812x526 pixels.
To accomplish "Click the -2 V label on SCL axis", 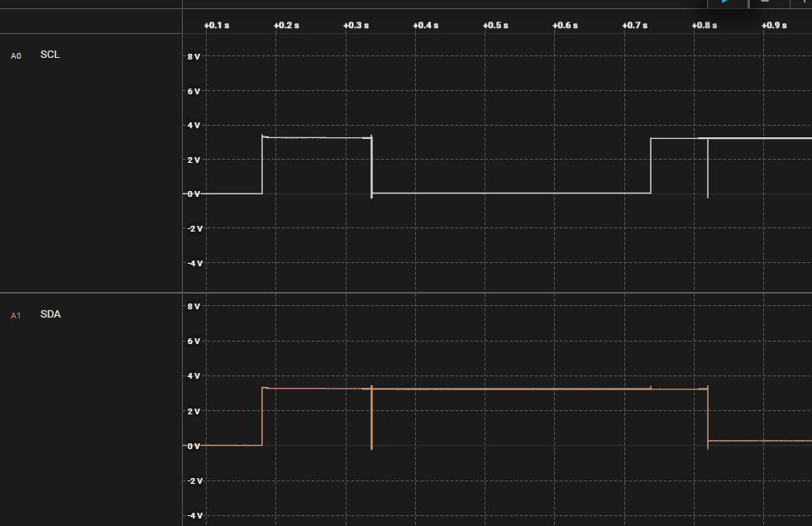I will tap(195, 229).
